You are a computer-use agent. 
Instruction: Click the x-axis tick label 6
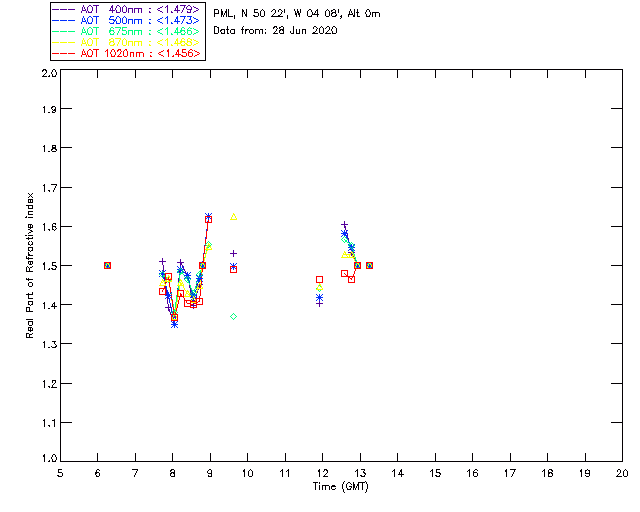98,473
